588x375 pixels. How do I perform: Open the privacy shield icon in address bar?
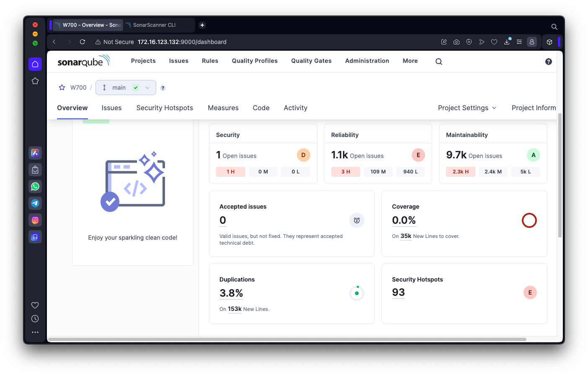pyautogui.click(x=469, y=42)
